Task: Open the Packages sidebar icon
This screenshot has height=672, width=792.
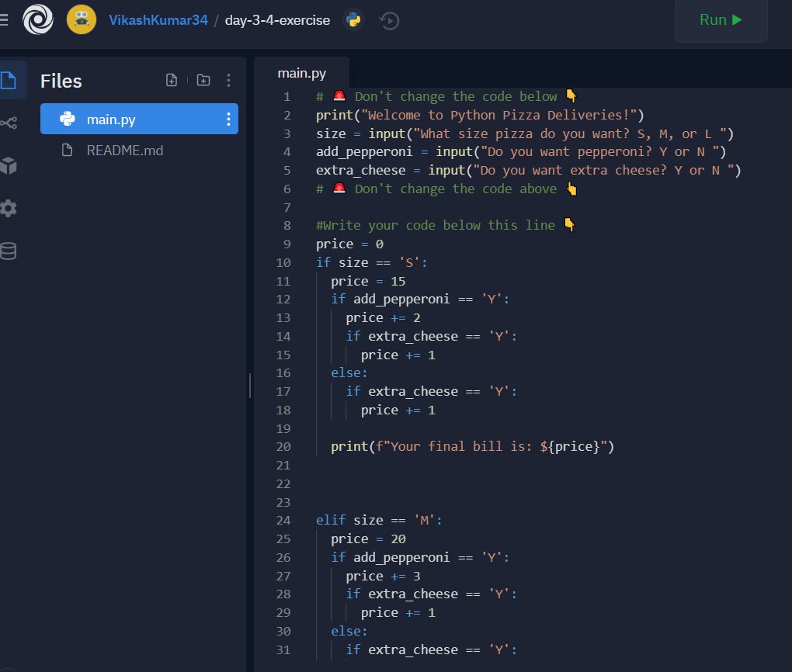Action: [9, 165]
